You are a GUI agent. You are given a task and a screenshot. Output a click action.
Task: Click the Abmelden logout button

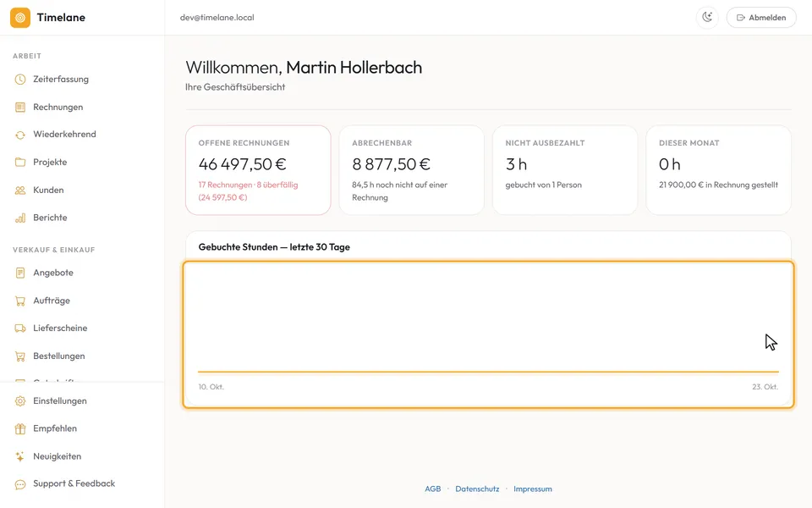[761, 17]
